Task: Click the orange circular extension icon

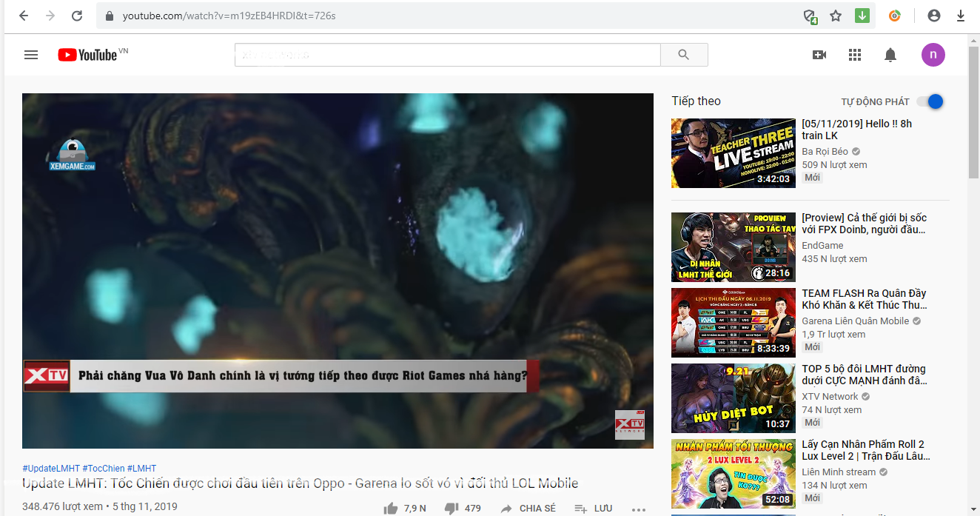Action: click(x=895, y=16)
